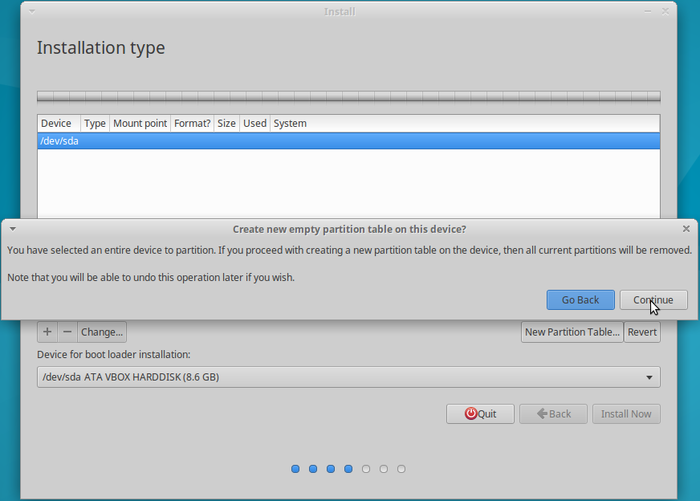Image resolution: width=700 pixels, height=501 pixels.
Task: Click the Type column header
Action: coord(95,123)
